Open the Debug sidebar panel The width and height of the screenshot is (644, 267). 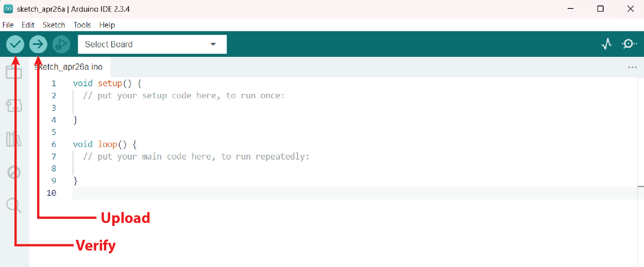click(14, 172)
